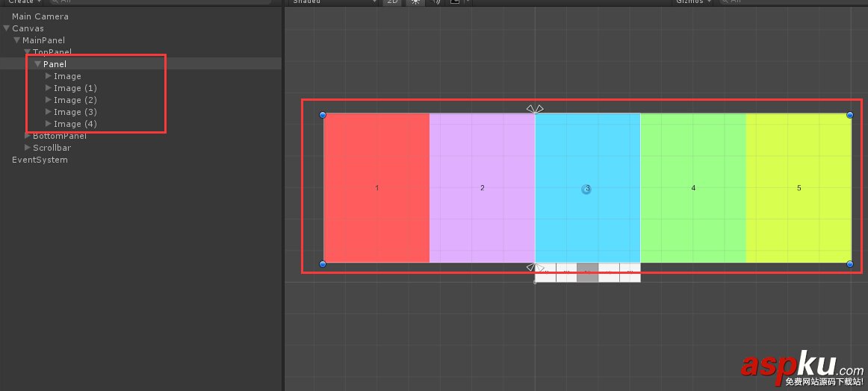Click the purple image labeled 2
The image size is (868, 391).
click(482, 188)
